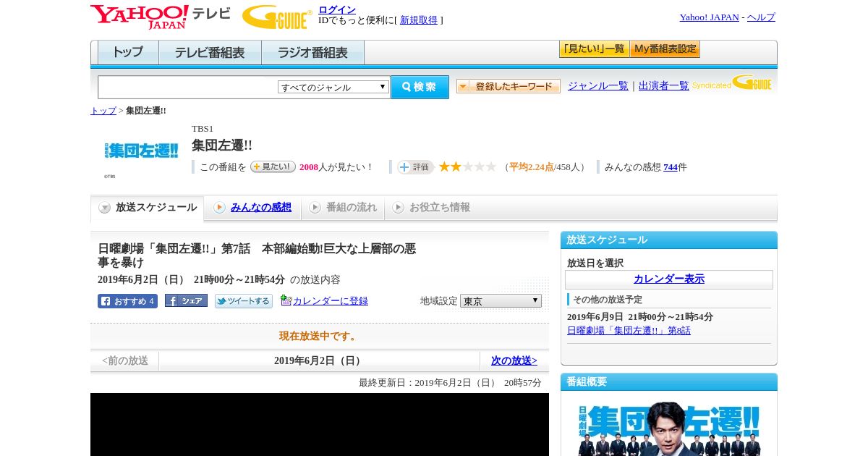
Task: Switch to the テレビ番組表 tab
Action: [x=210, y=53]
